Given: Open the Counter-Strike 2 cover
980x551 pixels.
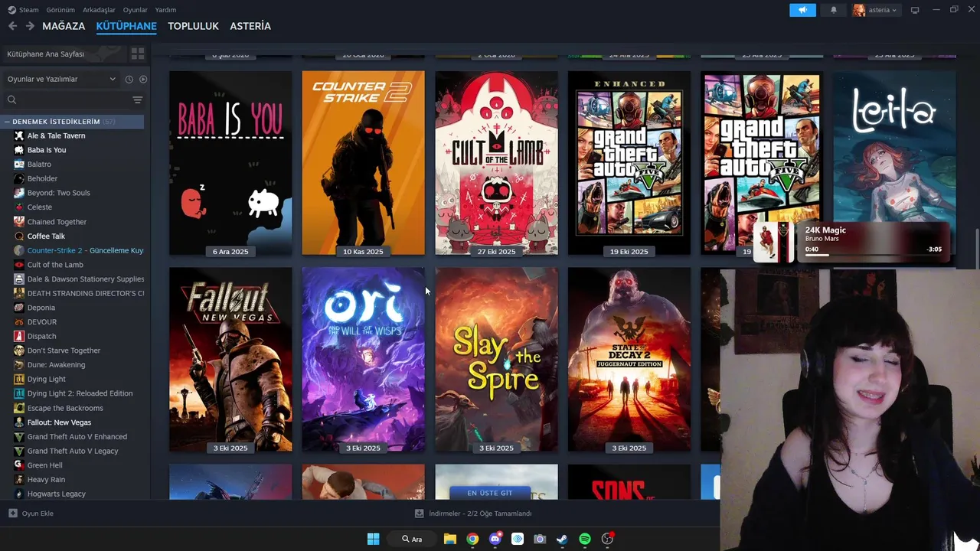Looking at the screenshot, I should click(363, 163).
